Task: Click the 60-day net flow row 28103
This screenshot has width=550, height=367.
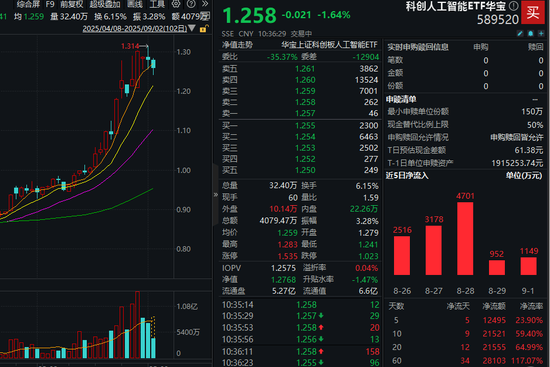Action: click(466, 360)
